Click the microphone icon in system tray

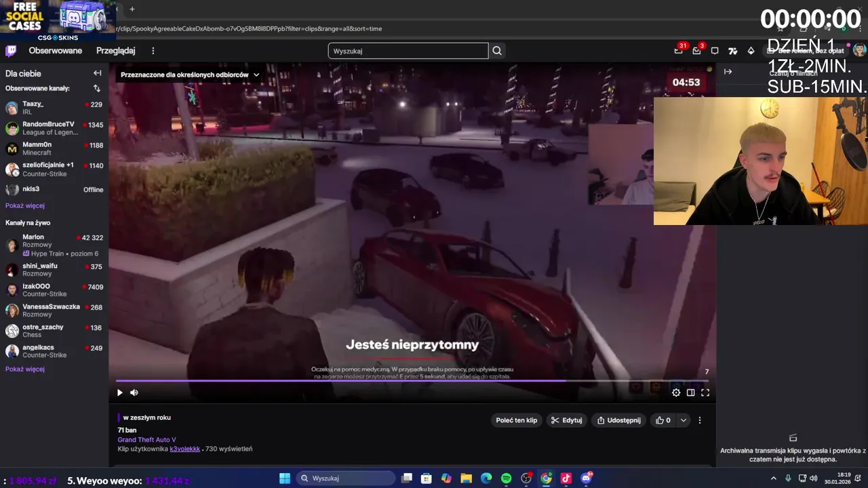tap(788, 478)
